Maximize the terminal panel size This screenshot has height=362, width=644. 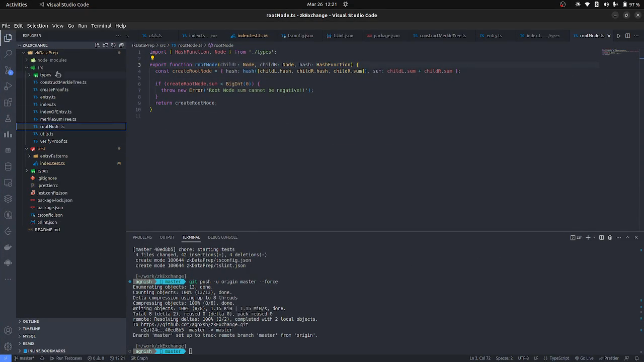[x=627, y=237]
